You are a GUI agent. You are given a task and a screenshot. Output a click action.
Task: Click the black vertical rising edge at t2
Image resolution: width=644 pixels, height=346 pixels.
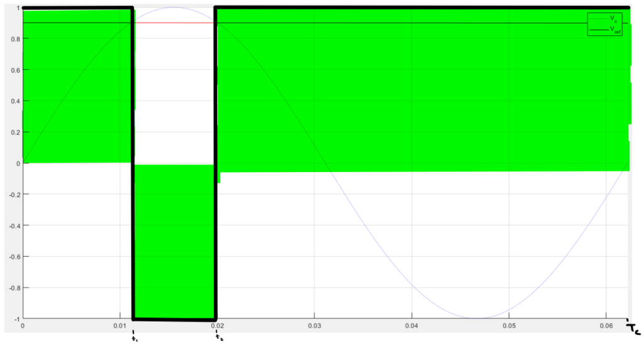(x=215, y=164)
